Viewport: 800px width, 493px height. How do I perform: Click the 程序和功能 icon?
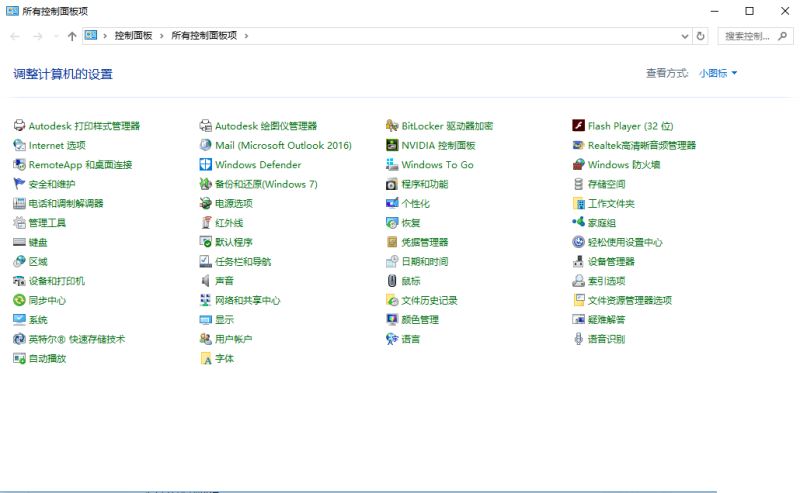[392, 184]
